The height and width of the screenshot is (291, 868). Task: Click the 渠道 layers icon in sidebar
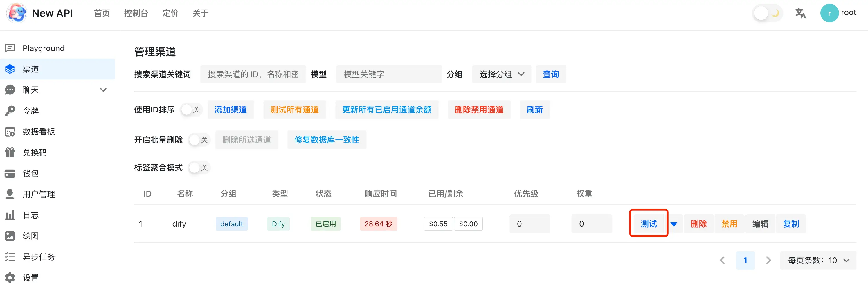(10, 69)
